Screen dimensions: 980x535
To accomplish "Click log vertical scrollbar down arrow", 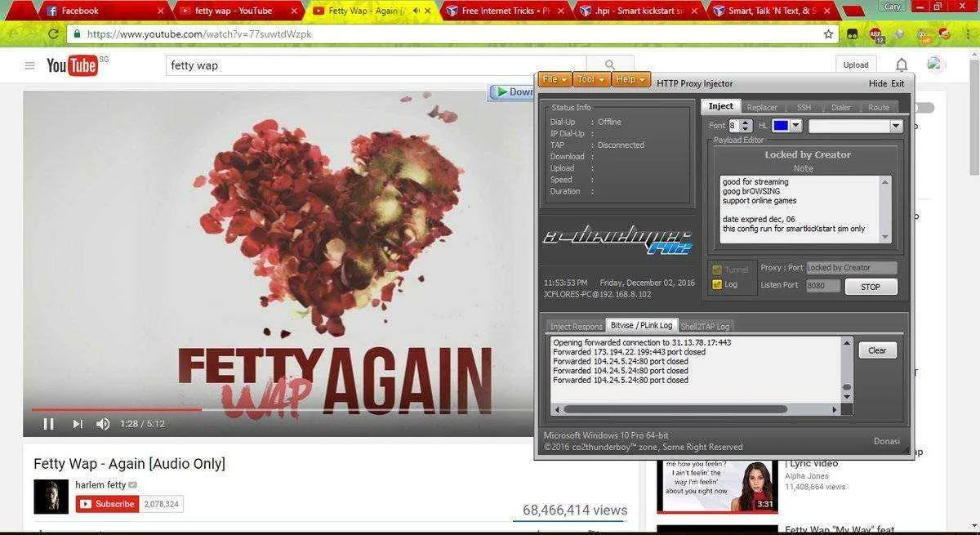I will point(847,397).
